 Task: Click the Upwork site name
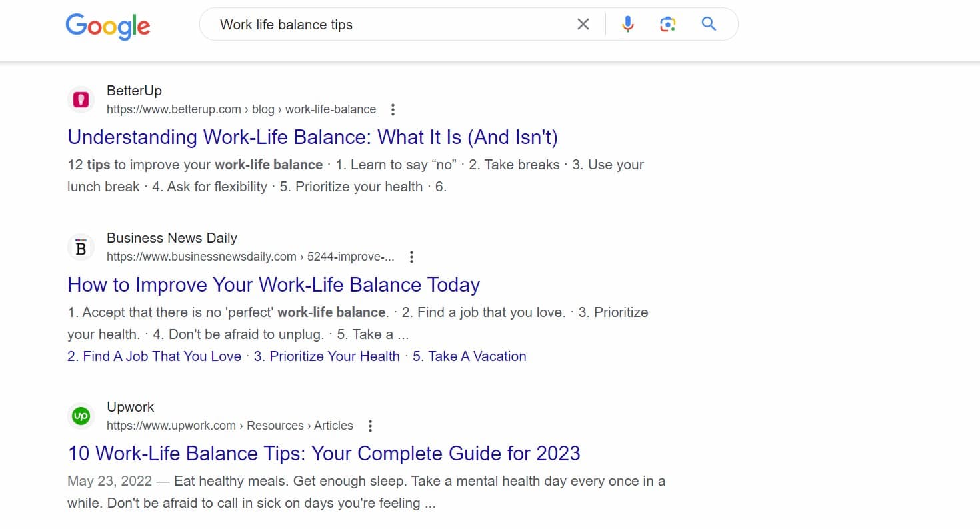point(130,407)
